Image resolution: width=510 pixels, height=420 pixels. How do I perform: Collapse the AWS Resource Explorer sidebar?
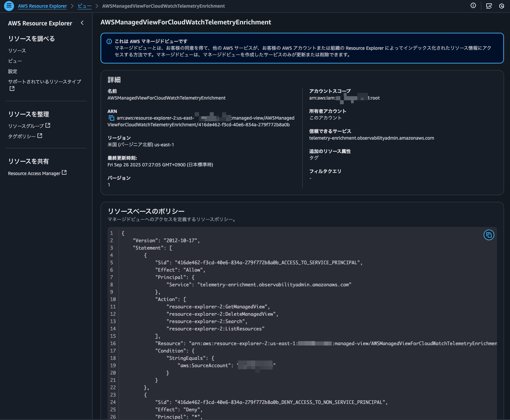(82, 23)
